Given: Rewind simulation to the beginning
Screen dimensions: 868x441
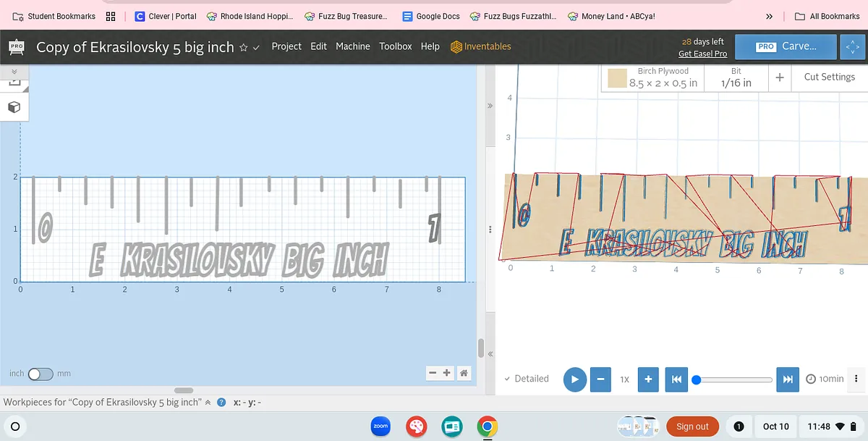Looking at the screenshot, I should click(x=675, y=379).
